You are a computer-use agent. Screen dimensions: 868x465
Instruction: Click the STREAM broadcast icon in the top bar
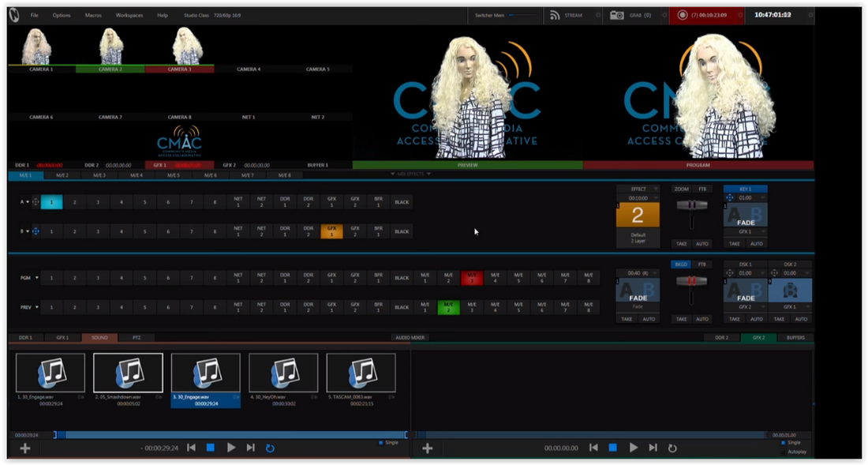(554, 14)
